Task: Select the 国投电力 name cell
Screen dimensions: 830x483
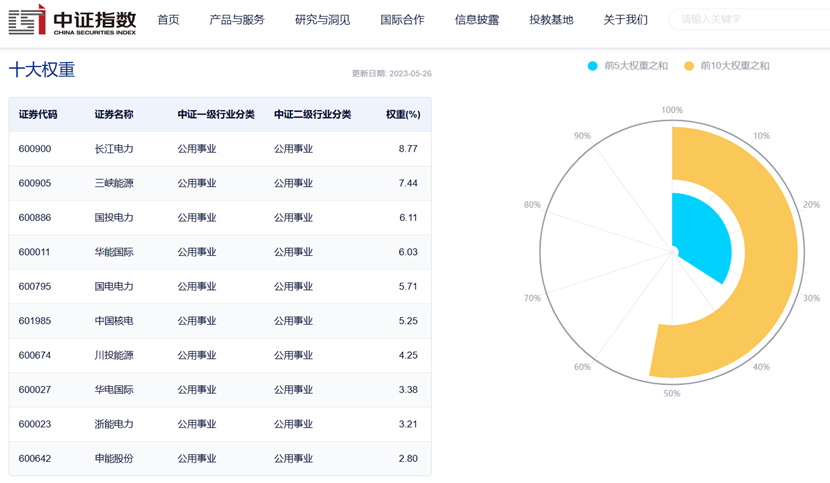Action: pyautogui.click(x=114, y=218)
